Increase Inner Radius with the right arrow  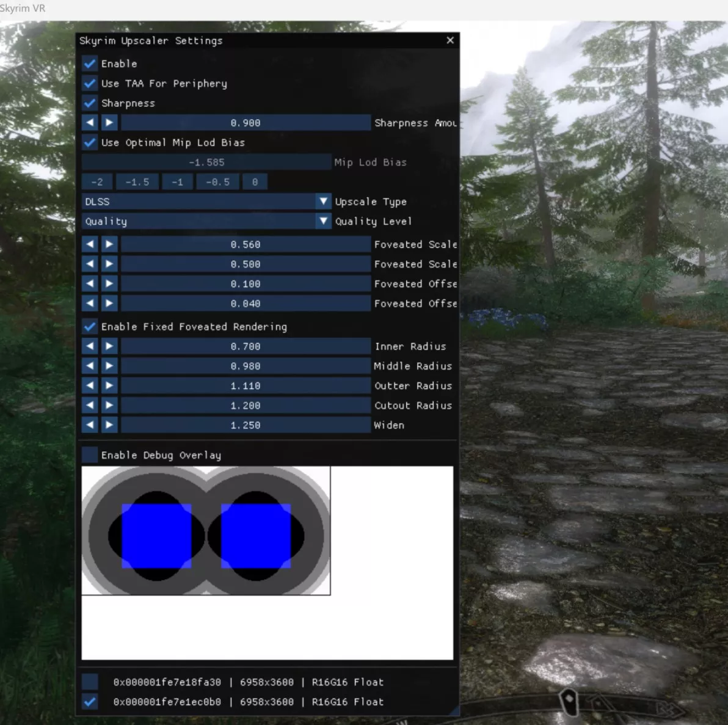click(109, 346)
